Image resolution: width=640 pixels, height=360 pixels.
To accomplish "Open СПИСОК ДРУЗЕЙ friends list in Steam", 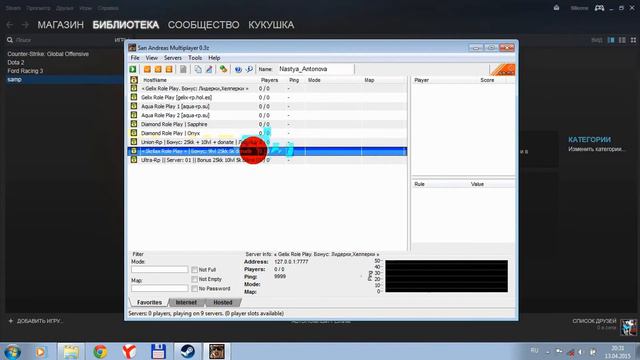I will point(594,321).
